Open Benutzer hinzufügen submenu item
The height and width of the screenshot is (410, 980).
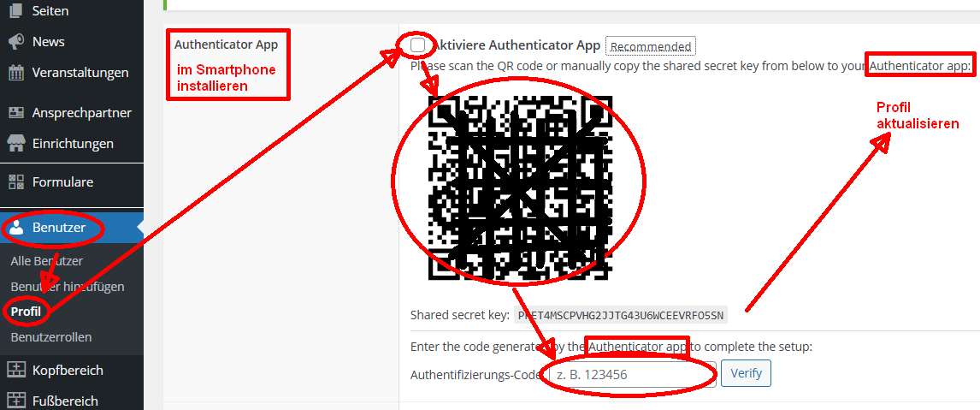coord(68,287)
